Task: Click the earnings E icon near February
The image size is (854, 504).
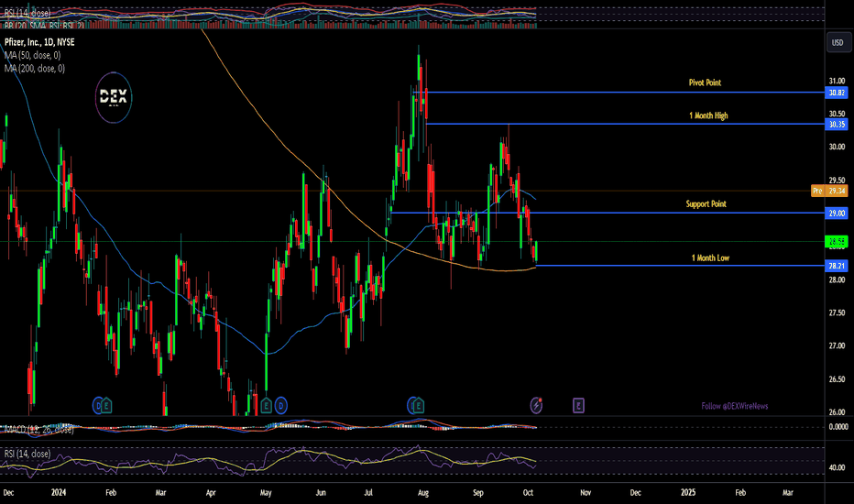Action: 106,405
